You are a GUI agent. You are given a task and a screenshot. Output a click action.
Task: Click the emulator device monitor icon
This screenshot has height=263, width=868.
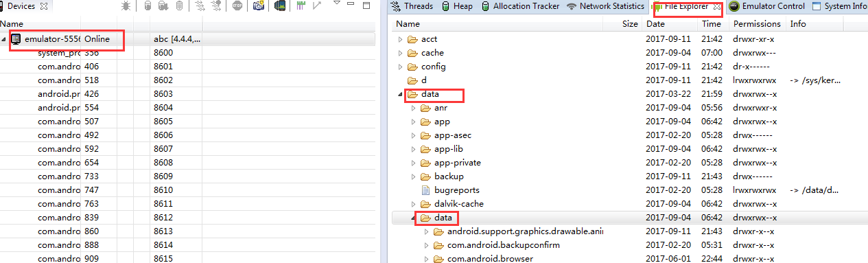[x=16, y=39]
